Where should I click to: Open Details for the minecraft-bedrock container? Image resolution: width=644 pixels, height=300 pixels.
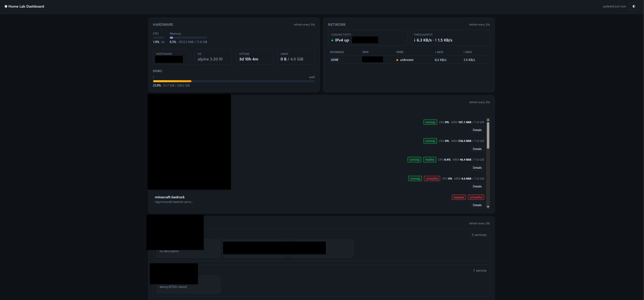pyautogui.click(x=477, y=205)
